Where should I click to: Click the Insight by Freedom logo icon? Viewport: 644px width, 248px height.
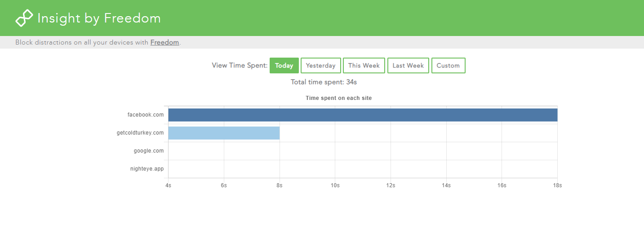click(x=24, y=18)
